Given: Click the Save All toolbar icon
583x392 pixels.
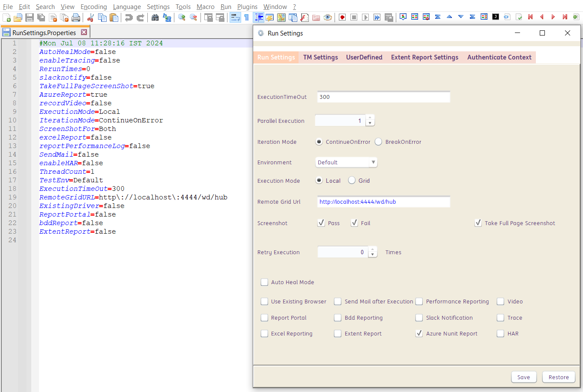Looking at the screenshot, I should (x=41, y=18).
